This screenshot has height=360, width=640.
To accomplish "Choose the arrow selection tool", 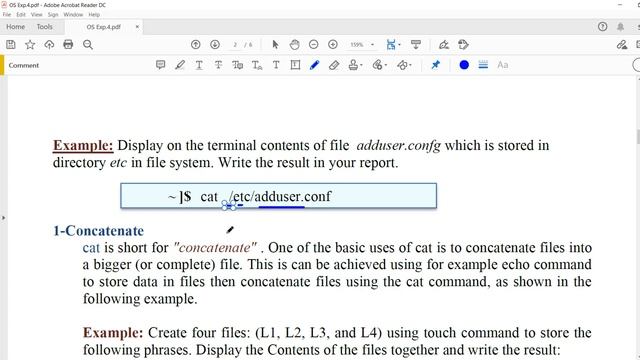I will click(x=275, y=44).
